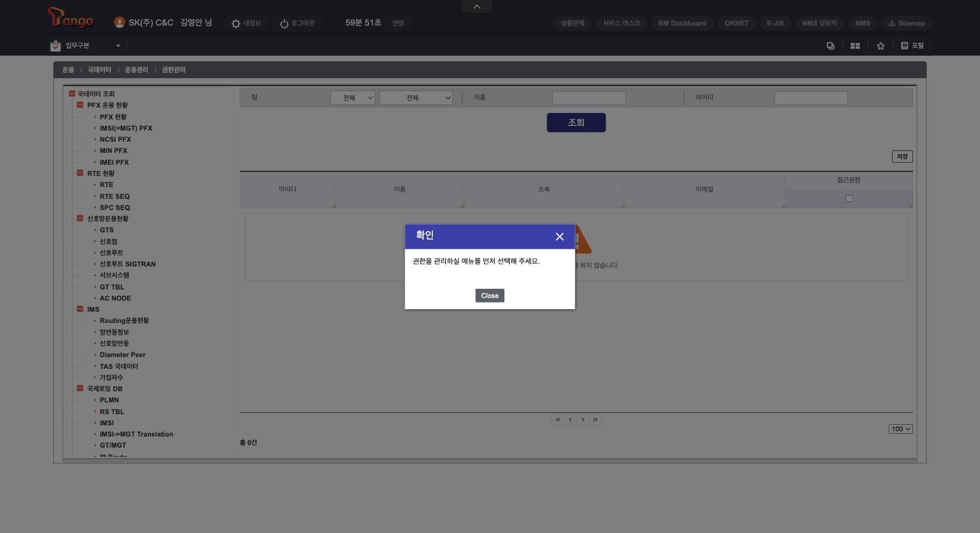Select Diameter Peer in the tree

point(123,355)
